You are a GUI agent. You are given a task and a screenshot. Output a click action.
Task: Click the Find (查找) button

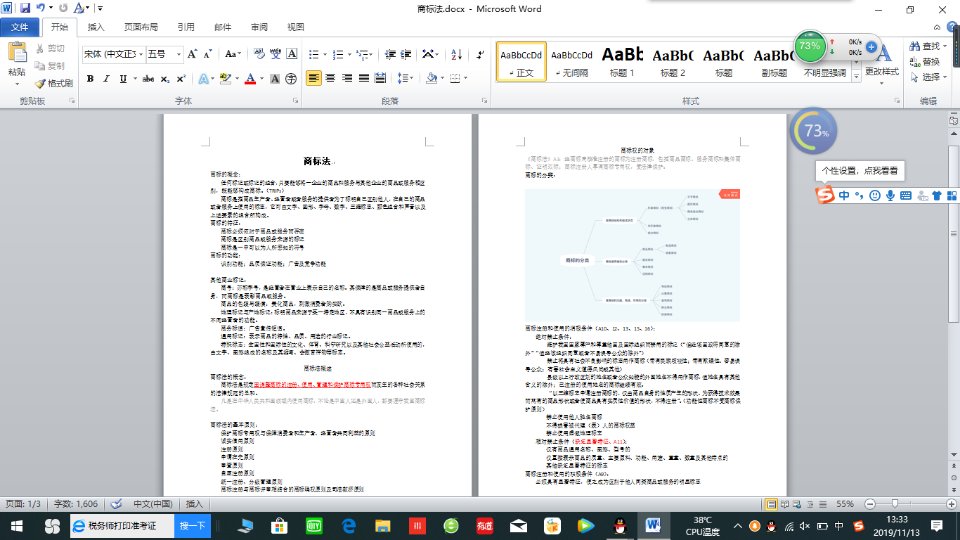click(x=928, y=47)
